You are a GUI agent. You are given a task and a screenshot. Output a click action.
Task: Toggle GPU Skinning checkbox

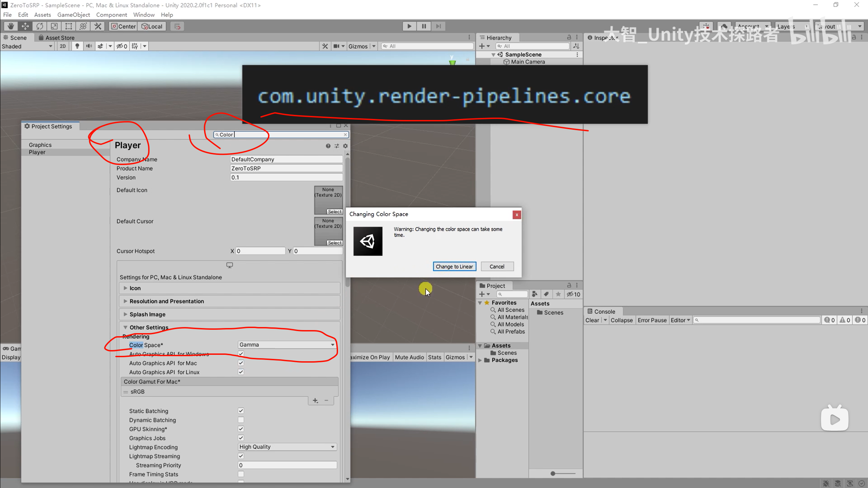click(241, 429)
